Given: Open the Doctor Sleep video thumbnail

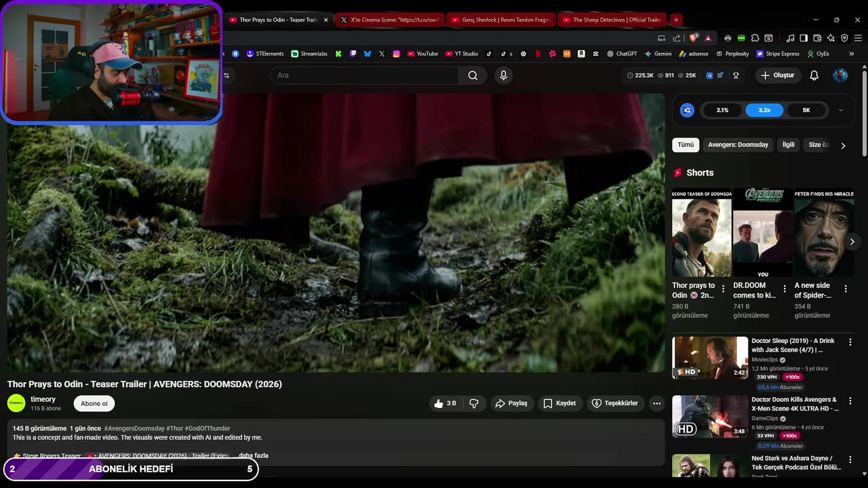Looking at the screenshot, I should click(x=710, y=358).
